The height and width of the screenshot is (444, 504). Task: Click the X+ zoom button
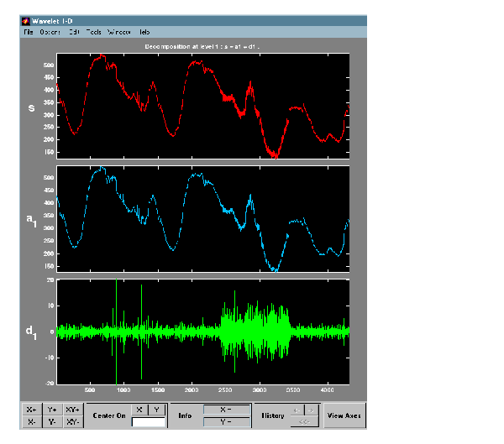coord(32,410)
